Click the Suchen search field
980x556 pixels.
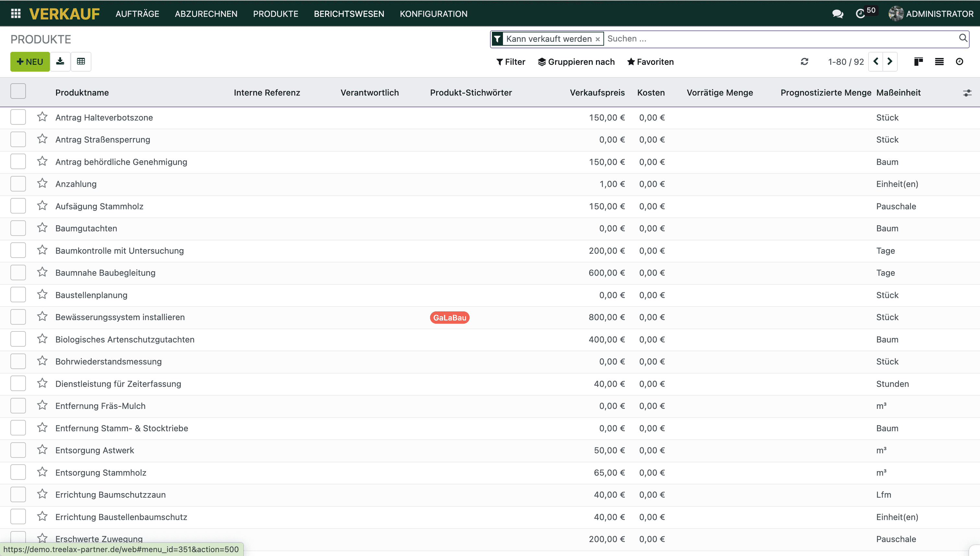point(779,39)
